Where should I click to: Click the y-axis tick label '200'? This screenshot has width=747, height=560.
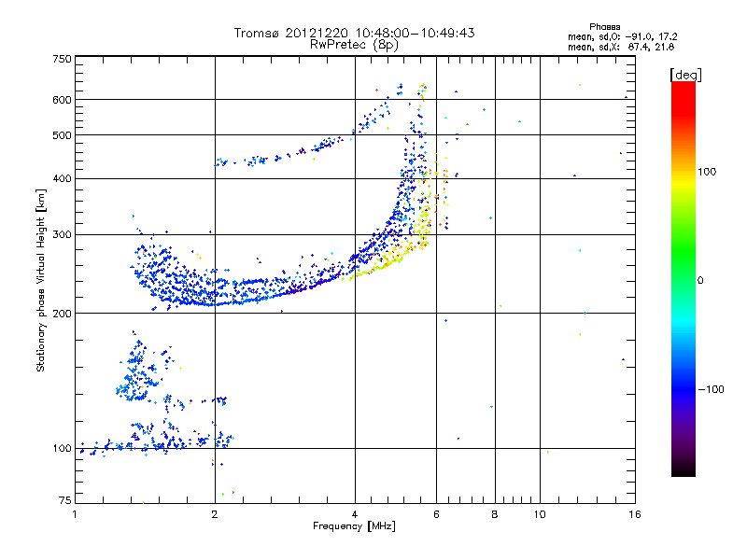(x=62, y=314)
